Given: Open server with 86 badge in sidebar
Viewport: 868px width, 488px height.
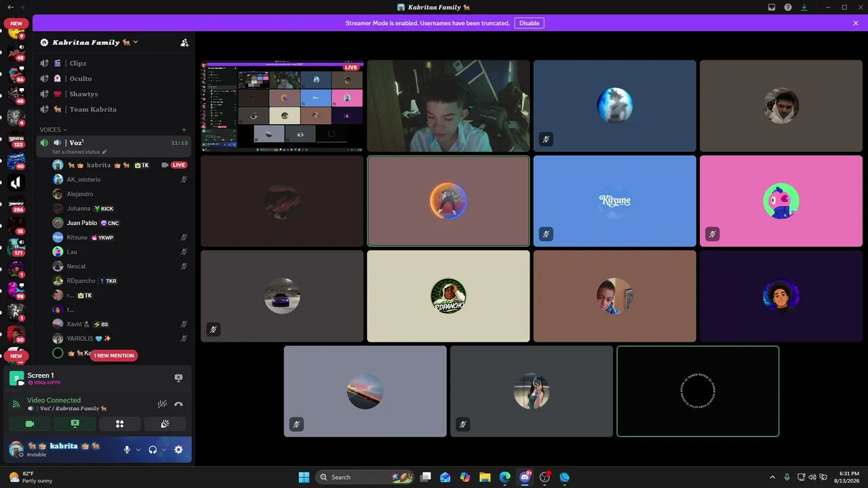Looking at the screenshot, I should coord(16,73).
